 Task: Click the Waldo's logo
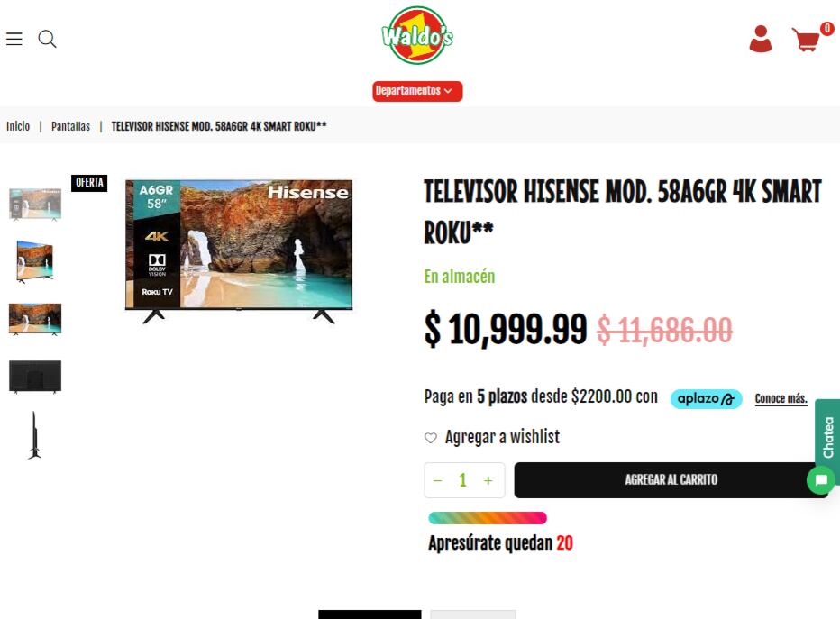point(417,35)
